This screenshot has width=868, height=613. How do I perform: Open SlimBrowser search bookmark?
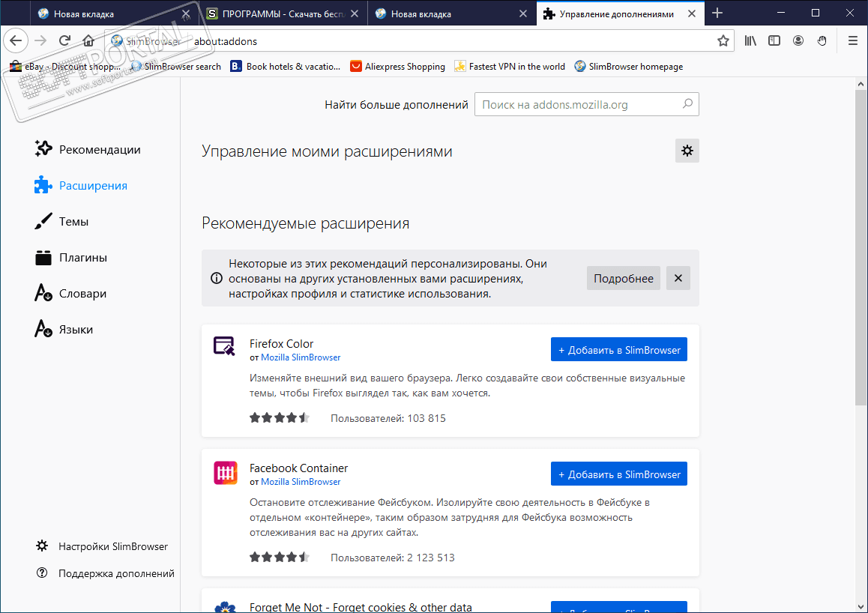[x=176, y=67]
